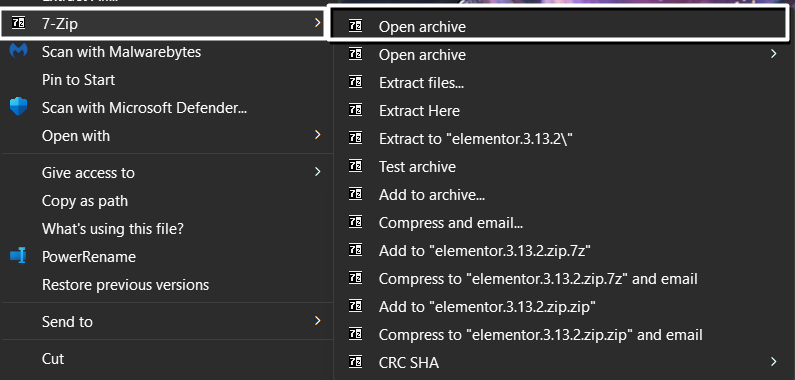
Task: Click the Malwarebytes icon in context menu
Action: tap(18, 52)
